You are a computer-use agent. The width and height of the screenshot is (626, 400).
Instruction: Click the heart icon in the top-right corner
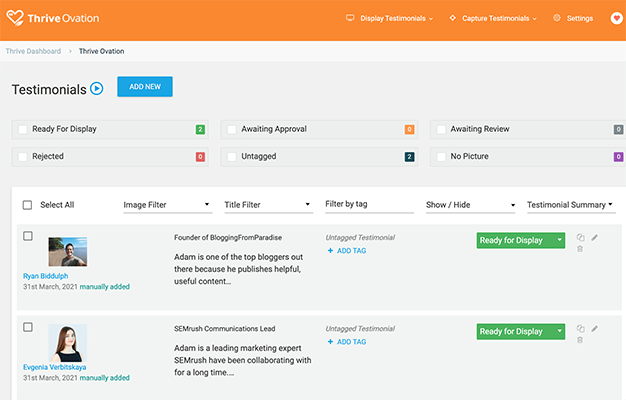tap(616, 18)
